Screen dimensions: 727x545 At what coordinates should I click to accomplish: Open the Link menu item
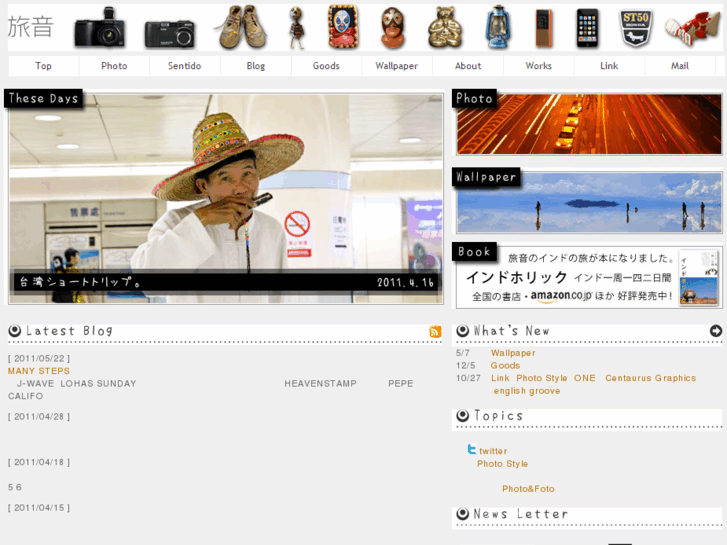coord(609,66)
